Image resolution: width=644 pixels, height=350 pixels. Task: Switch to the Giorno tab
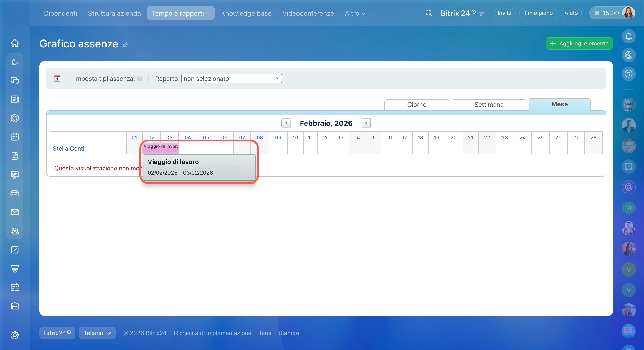click(x=416, y=105)
